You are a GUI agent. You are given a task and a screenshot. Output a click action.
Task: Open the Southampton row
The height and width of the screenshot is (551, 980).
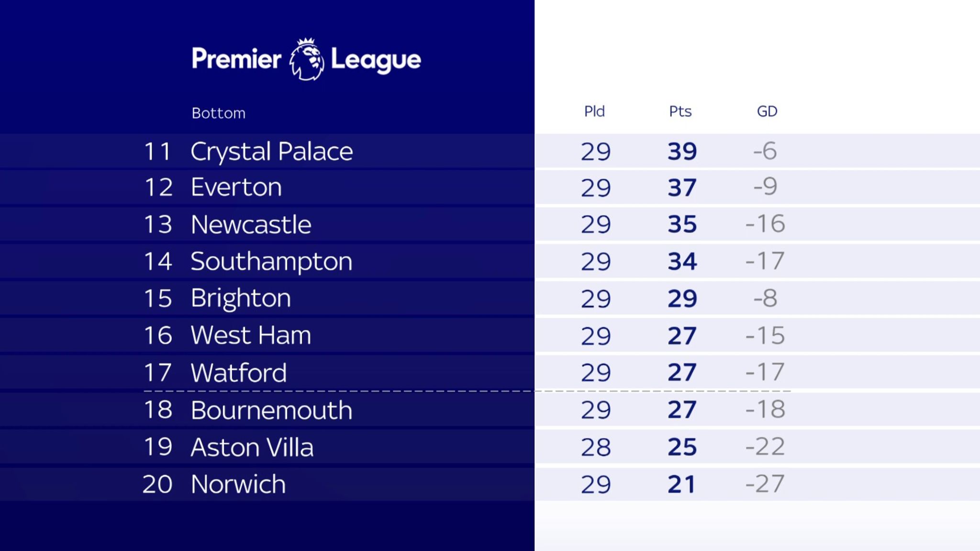click(x=490, y=262)
